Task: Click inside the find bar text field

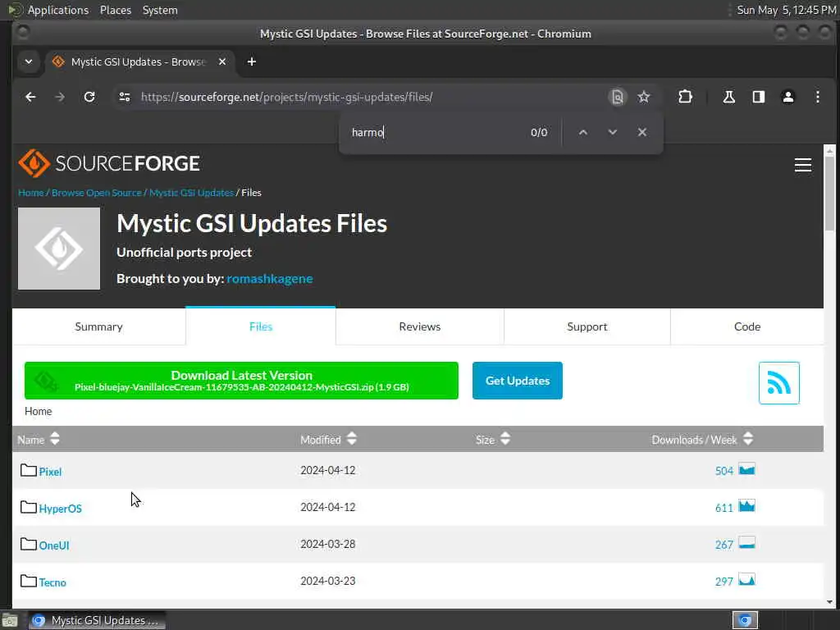Action: click(436, 132)
